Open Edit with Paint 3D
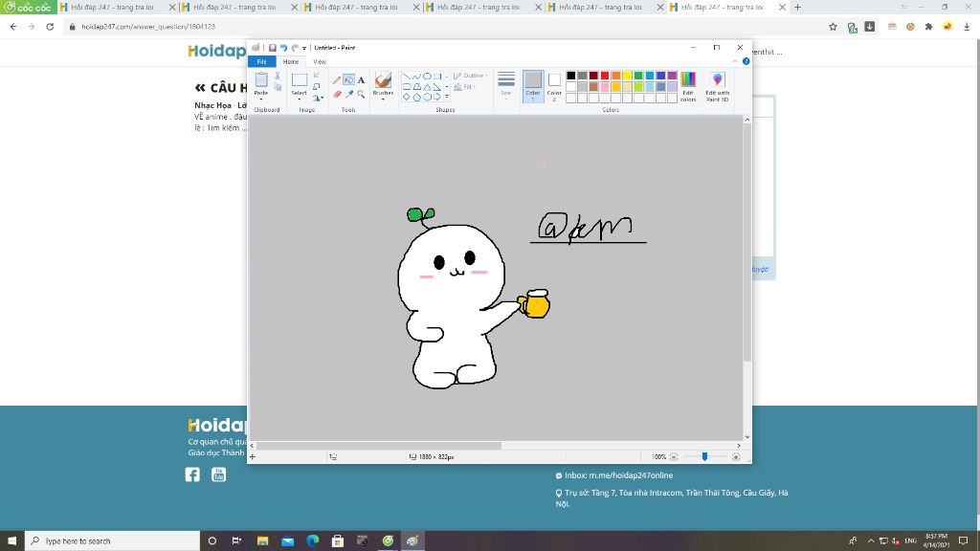This screenshot has height=551, width=980. click(x=718, y=86)
